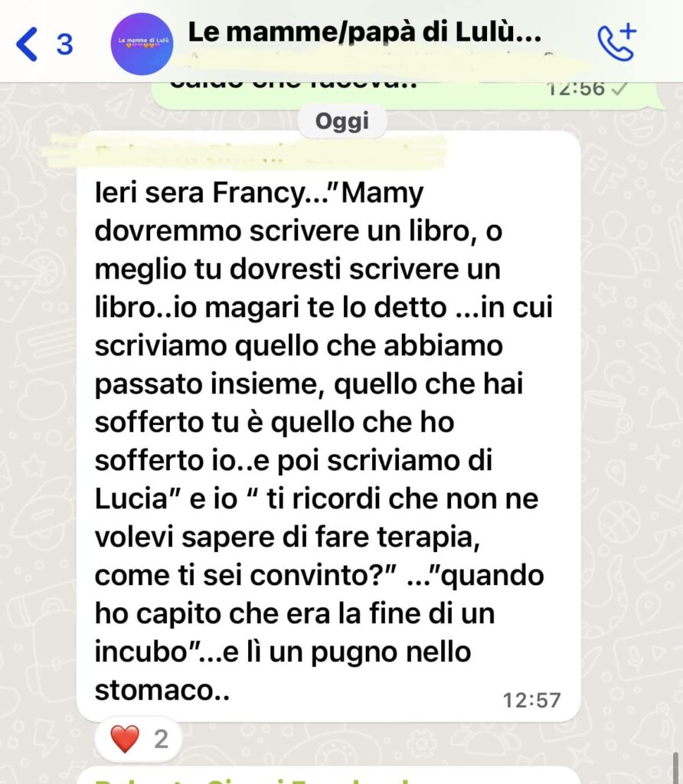
Task: Select the delivered checkmark beside 12:56
Action: (x=620, y=89)
